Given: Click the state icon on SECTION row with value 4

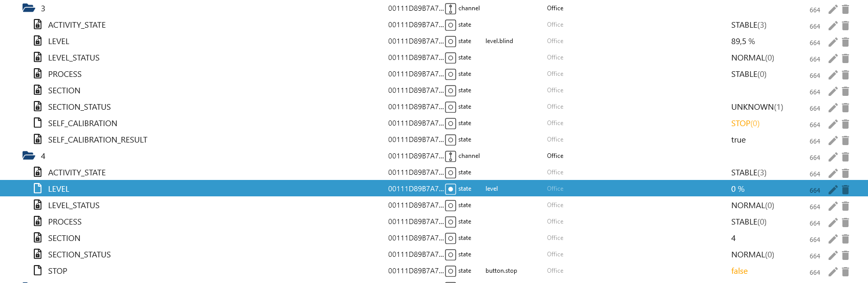Looking at the screenshot, I should point(451,238).
